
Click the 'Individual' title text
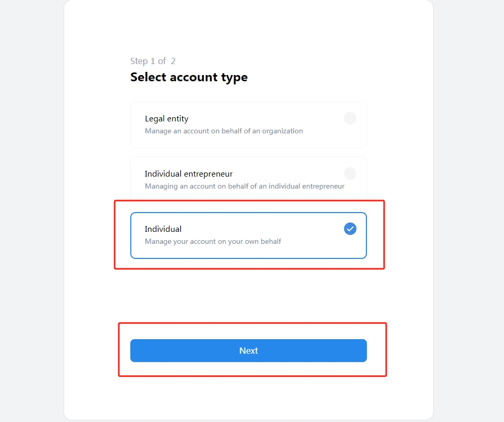click(163, 229)
